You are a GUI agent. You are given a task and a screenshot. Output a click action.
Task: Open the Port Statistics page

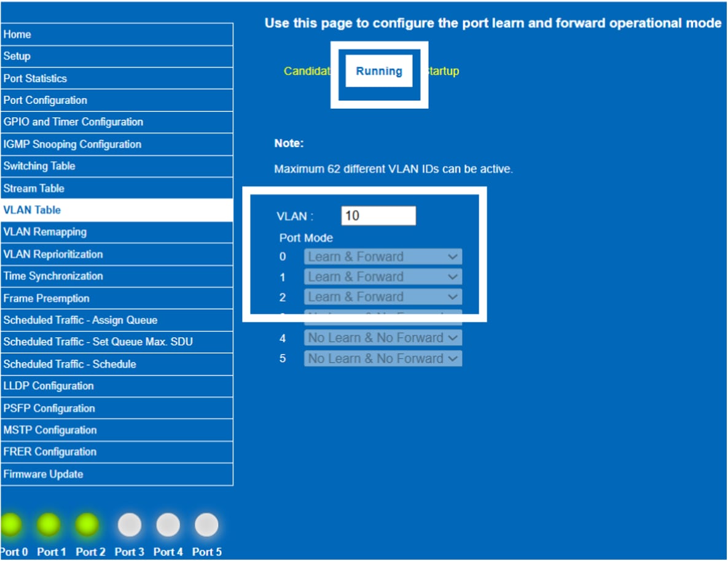tap(117, 79)
